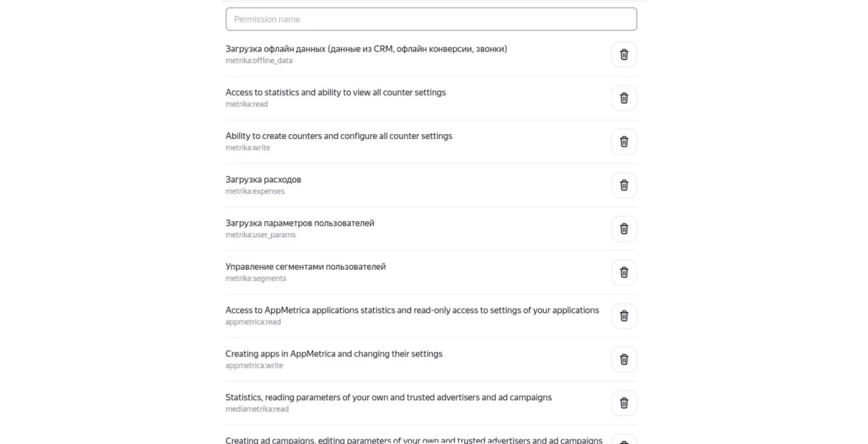Click 'Creating apps in AppMetrica' permission text

coord(334,354)
